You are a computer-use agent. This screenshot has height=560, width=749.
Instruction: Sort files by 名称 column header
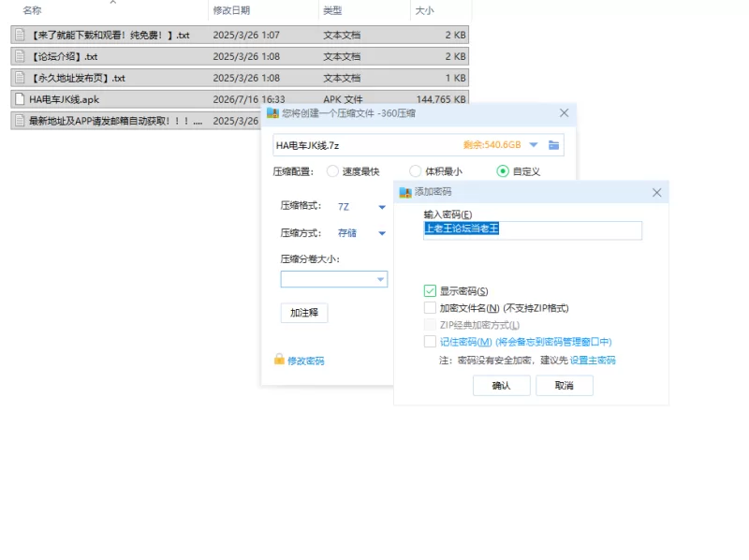32,10
